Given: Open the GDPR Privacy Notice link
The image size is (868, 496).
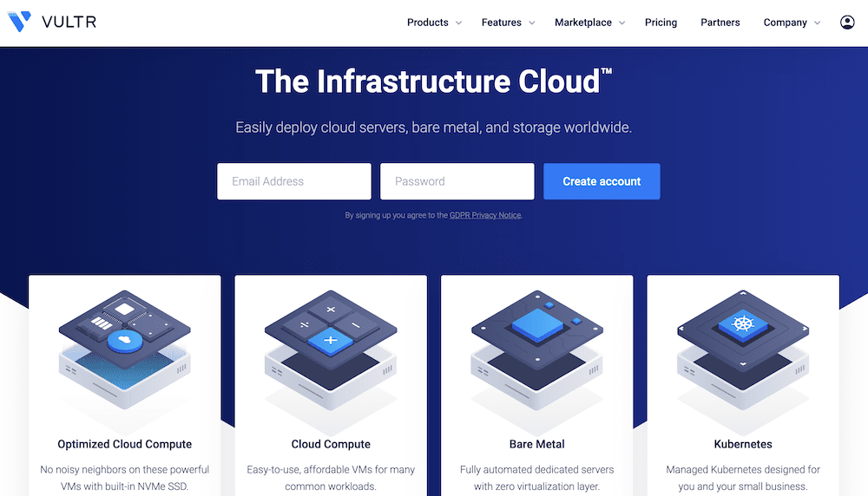Looking at the screenshot, I should 485,215.
